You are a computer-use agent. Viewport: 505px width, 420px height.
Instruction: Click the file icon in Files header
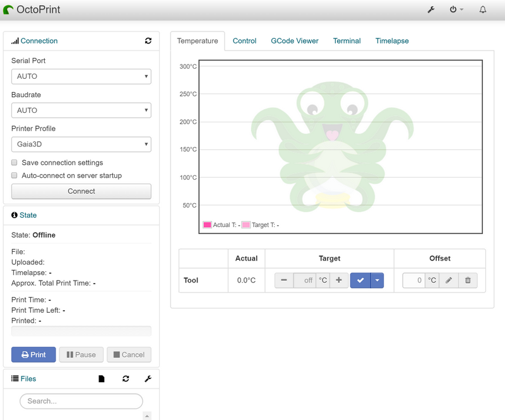point(102,379)
